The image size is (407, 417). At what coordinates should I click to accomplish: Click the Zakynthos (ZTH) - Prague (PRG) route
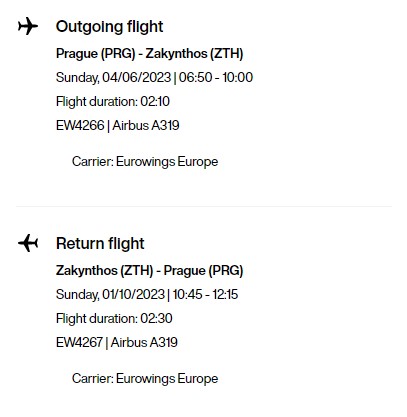150,270
